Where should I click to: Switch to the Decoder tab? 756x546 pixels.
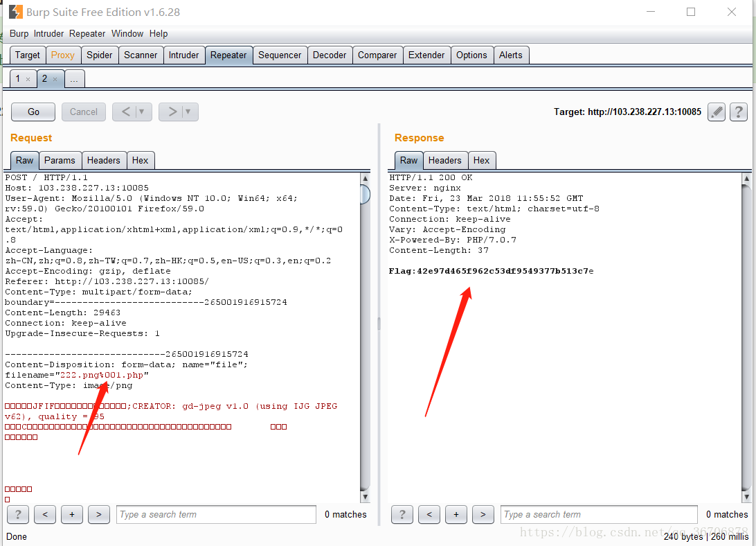330,55
